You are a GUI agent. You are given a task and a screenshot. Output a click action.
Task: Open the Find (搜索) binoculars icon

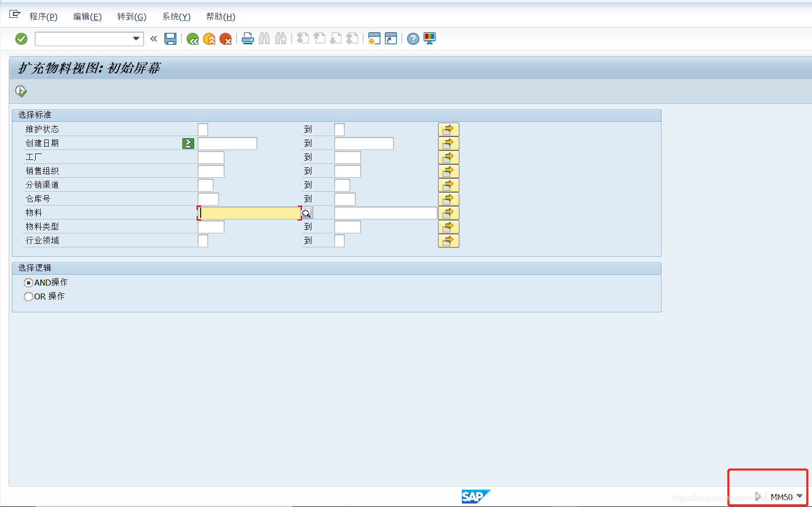click(x=264, y=39)
